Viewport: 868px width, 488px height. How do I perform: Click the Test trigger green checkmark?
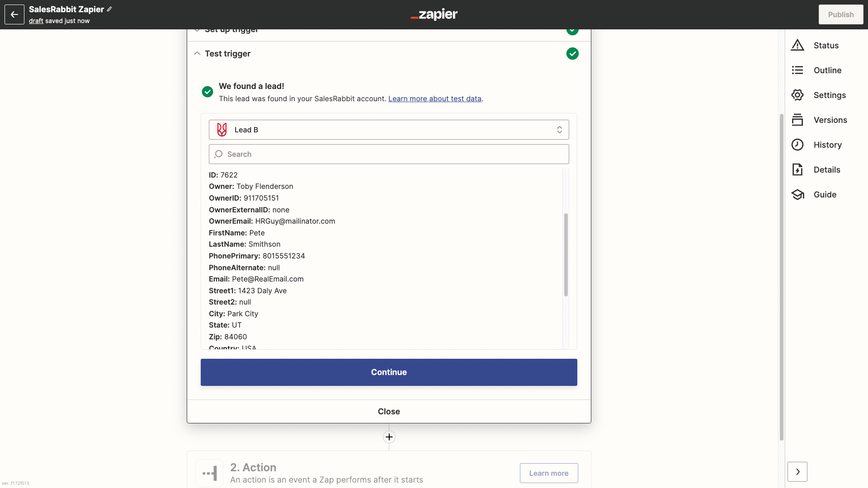(x=572, y=54)
